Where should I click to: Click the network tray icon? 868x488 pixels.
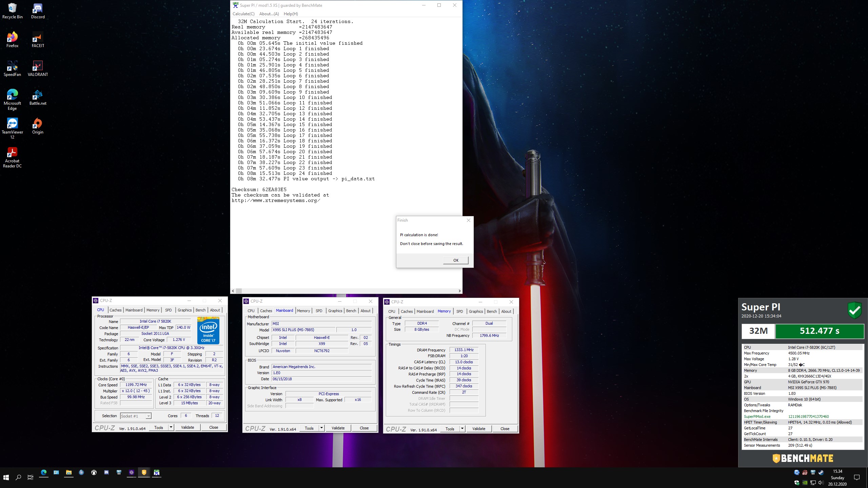tap(813, 483)
